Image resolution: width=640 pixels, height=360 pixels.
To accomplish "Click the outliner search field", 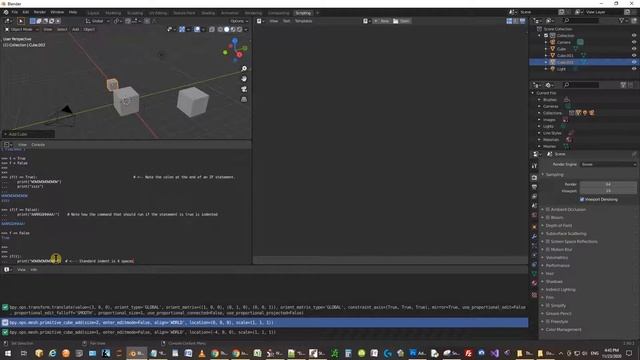I will click(581, 20).
